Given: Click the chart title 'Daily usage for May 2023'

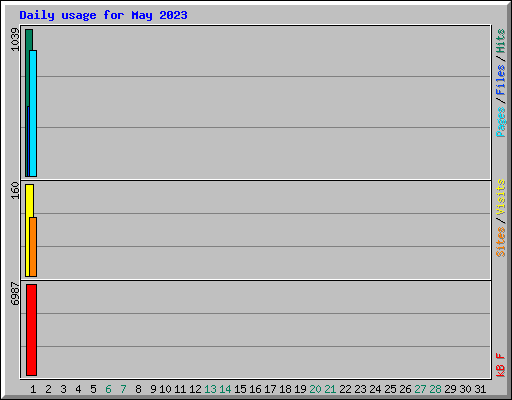Looking at the screenshot, I should click(103, 15).
